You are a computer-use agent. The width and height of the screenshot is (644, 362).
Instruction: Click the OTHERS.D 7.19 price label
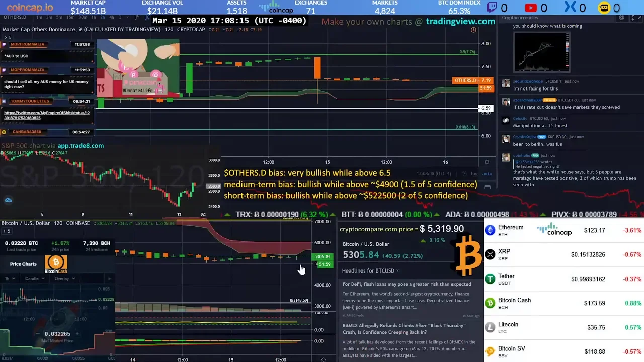click(x=472, y=80)
